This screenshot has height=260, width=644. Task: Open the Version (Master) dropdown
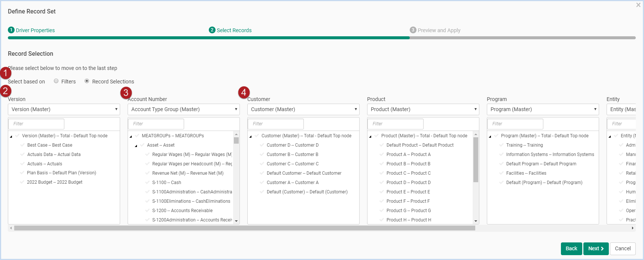click(x=64, y=109)
